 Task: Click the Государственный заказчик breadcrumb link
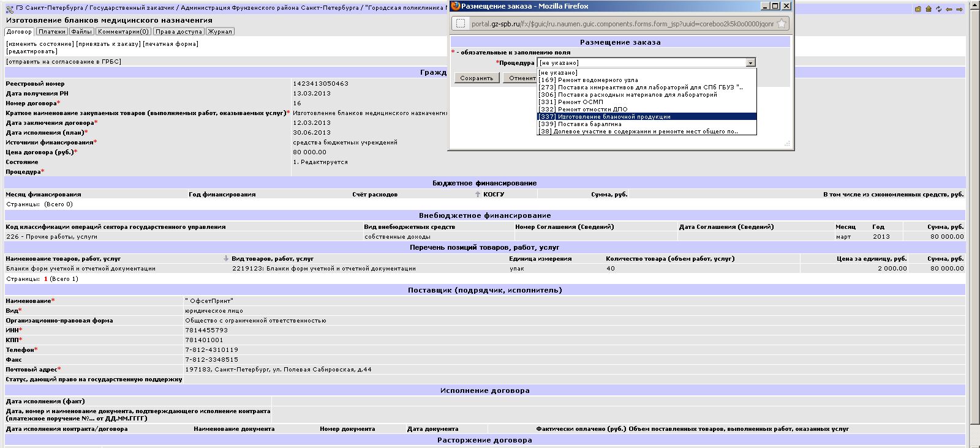132,9
